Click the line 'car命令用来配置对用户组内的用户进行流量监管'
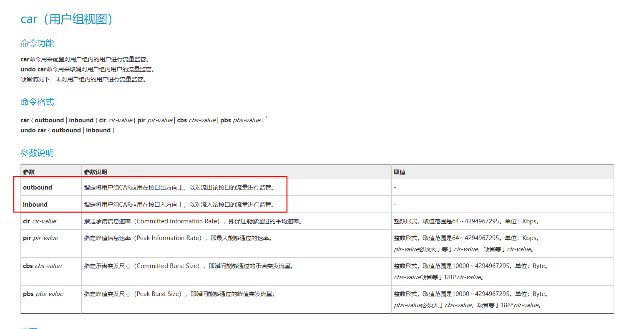The height and width of the screenshot is (329, 644). [x=85, y=59]
